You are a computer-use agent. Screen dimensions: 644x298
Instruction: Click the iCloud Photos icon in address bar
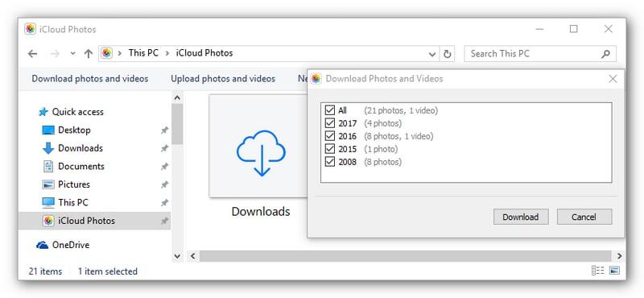pyautogui.click(x=107, y=53)
